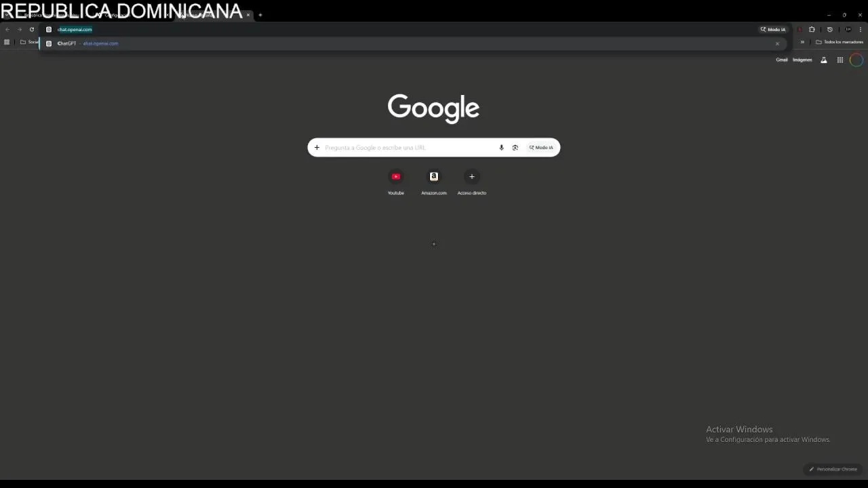Add a new shortcut with Acceso directo

tap(472, 182)
